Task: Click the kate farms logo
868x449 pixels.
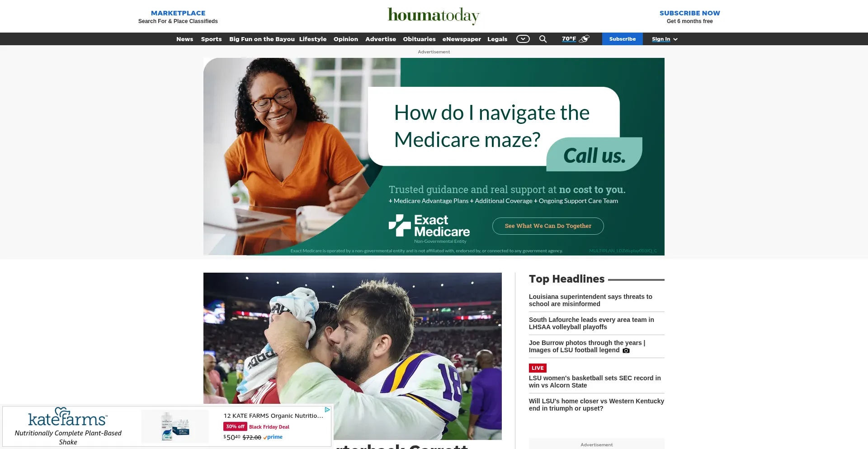Action: (68, 417)
